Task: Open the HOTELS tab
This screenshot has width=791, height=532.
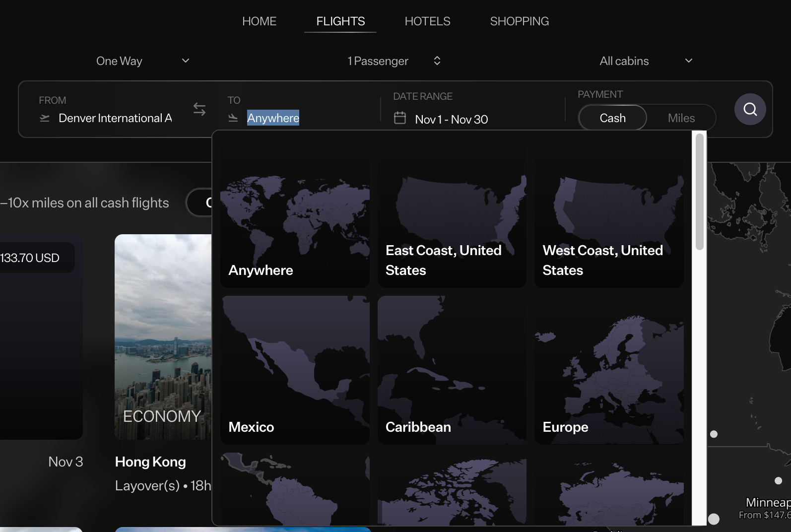Action: point(427,21)
